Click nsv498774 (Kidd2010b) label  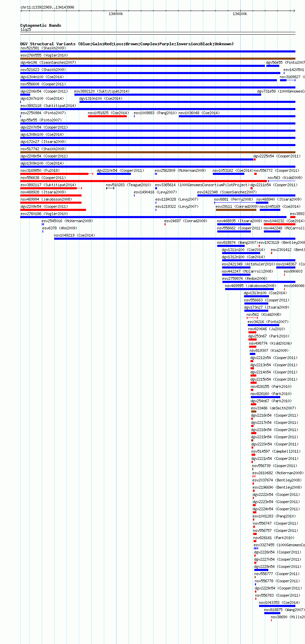pos(270,344)
